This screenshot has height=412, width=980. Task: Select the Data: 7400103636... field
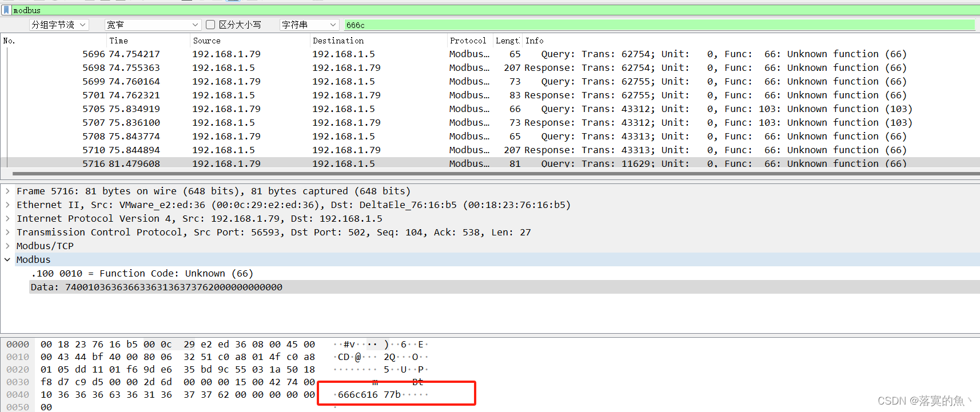[157, 287]
